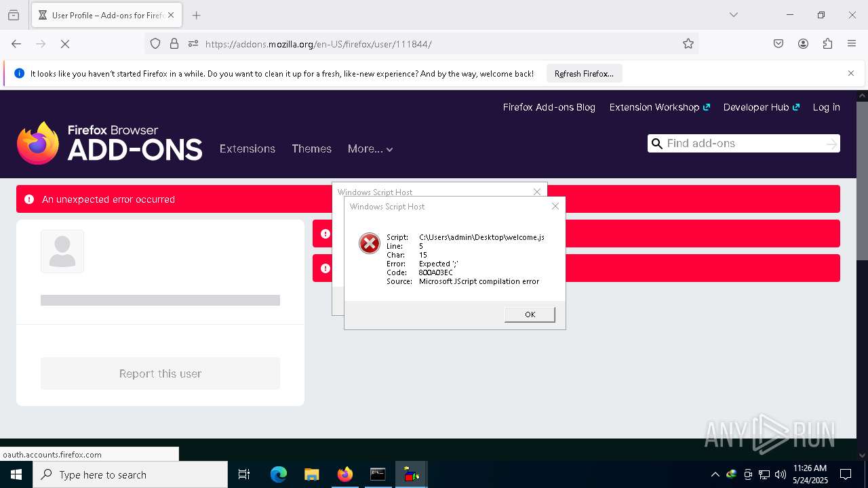Image resolution: width=868 pixels, height=488 pixels.
Task: Open the taskbar clock and date
Action: point(810,474)
